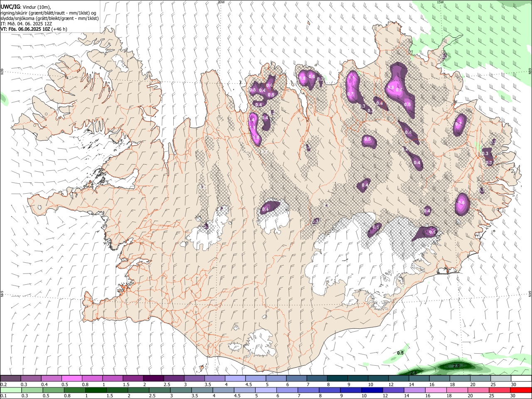Screen dimensions: 532x399
Task: Click the title text 'UWC/IG: Vindur (10m),'
Action: coord(26,6)
